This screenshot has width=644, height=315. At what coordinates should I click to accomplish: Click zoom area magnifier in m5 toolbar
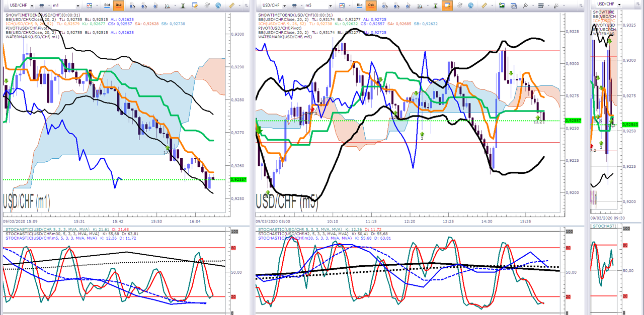[x=420, y=6]
